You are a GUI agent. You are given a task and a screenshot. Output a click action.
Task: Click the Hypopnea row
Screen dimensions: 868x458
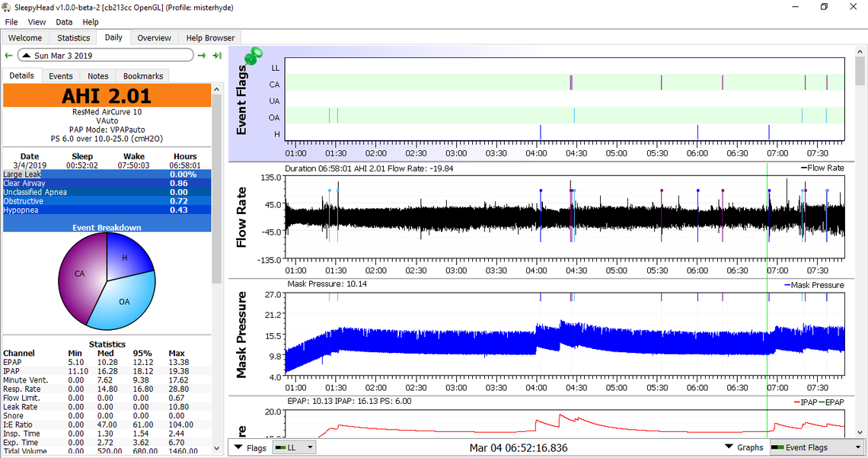pos(107,210)
